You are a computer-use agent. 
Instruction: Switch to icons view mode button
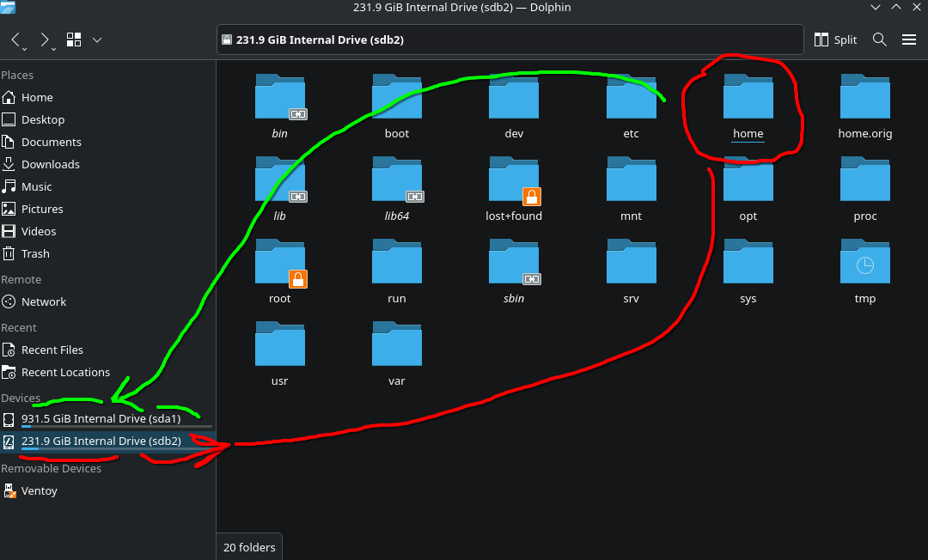(x=74, y=40)
